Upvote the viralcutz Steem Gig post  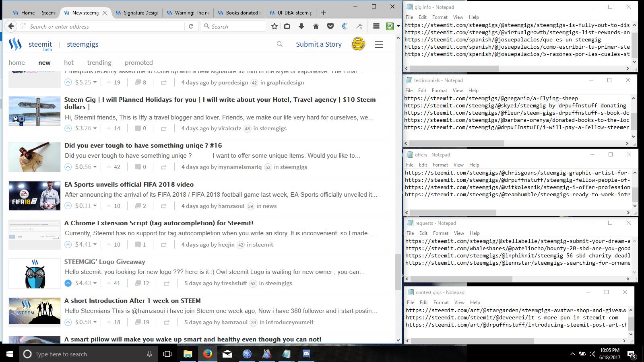[x=68, y=128]
